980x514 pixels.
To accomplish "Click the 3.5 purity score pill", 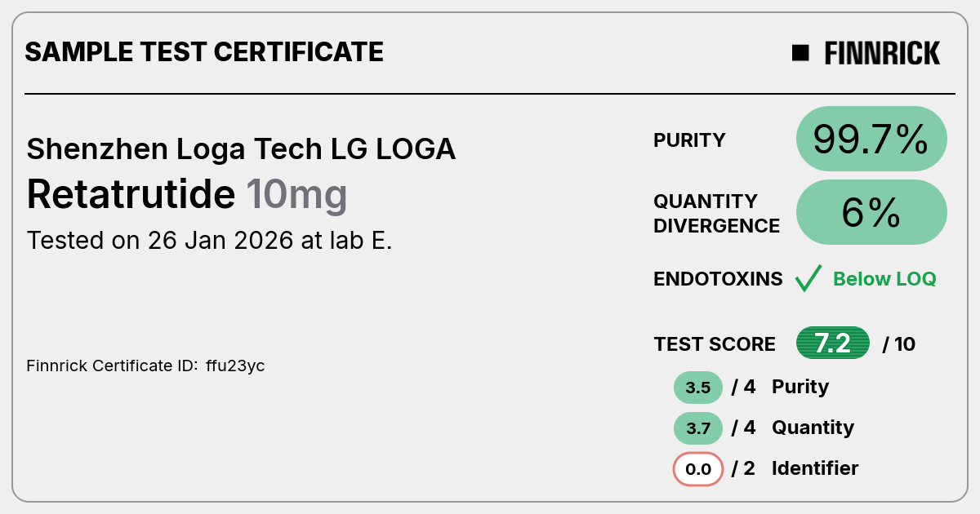I will tap(698, 388).
